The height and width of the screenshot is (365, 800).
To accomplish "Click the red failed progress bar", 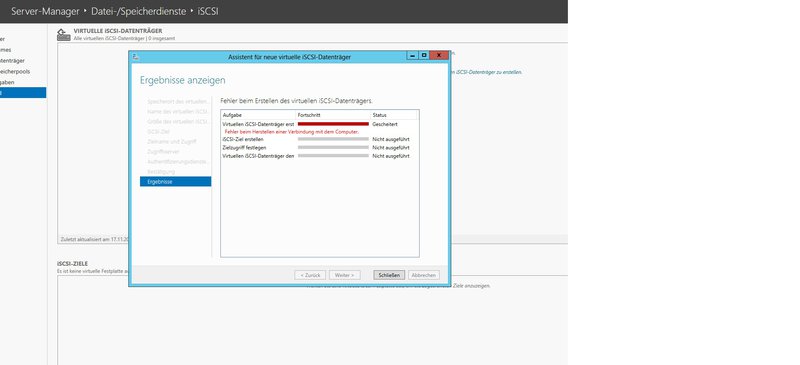I will (333, 124).
